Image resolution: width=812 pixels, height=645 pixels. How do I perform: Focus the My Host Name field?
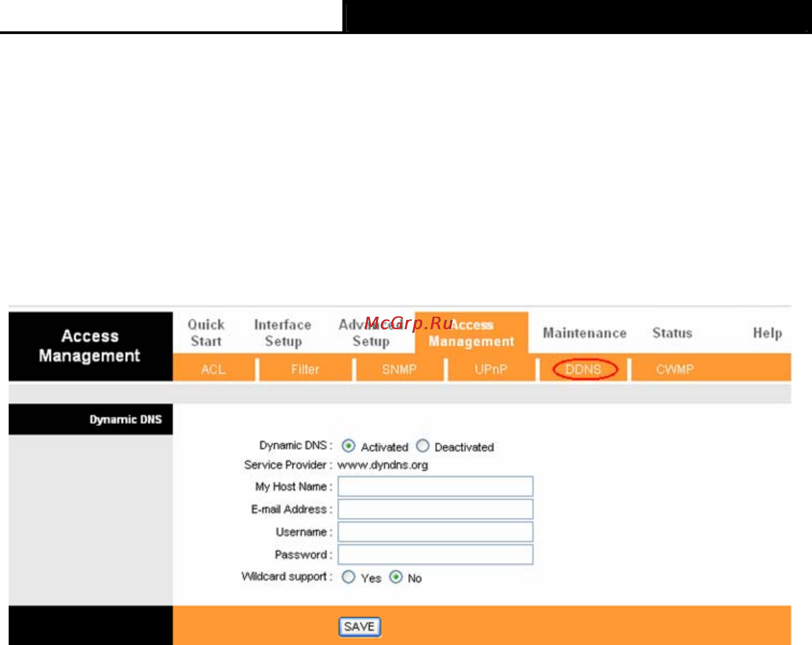[x=436, y=486]
